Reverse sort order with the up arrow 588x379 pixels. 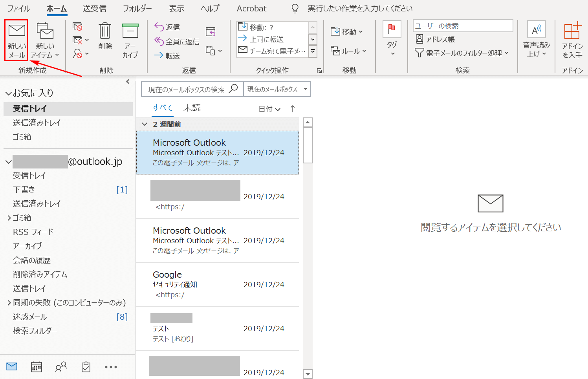[x=293, y=109]
